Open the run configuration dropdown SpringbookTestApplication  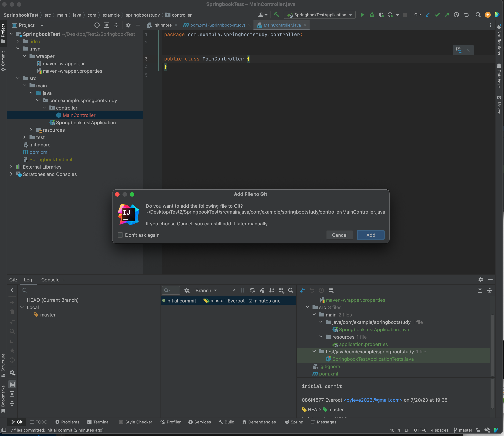tap(320, 15)
